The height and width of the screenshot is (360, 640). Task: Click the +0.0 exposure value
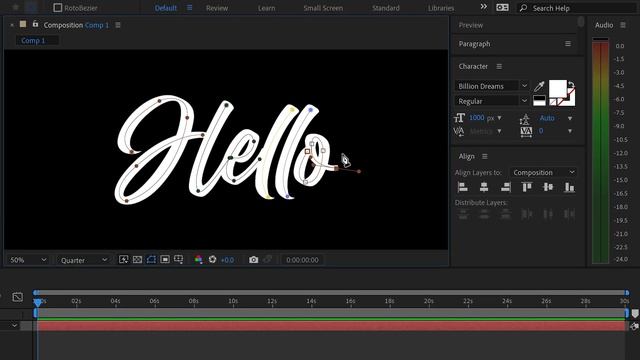(x=227, y=260)
